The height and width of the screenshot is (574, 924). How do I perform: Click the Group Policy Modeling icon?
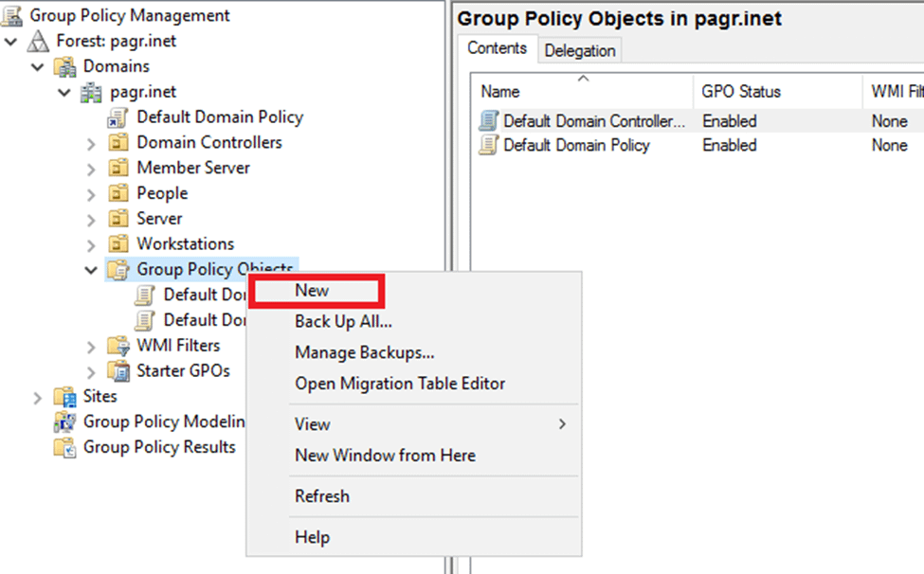64,422
